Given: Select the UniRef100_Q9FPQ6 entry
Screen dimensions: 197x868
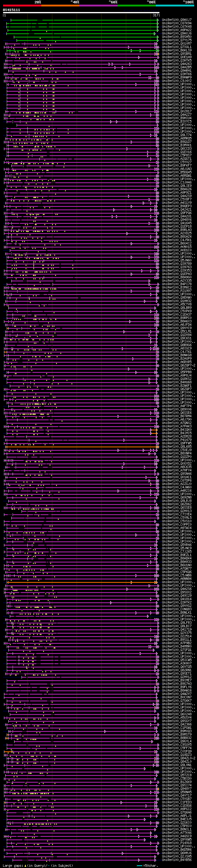Looking at the screenshot, I should [177, 213].
